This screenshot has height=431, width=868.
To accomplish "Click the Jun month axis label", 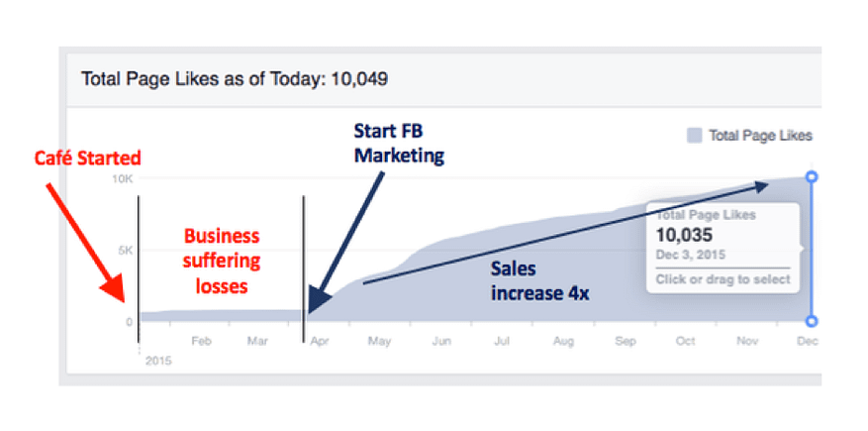I will pyautogui.click(x=441, y=341).
